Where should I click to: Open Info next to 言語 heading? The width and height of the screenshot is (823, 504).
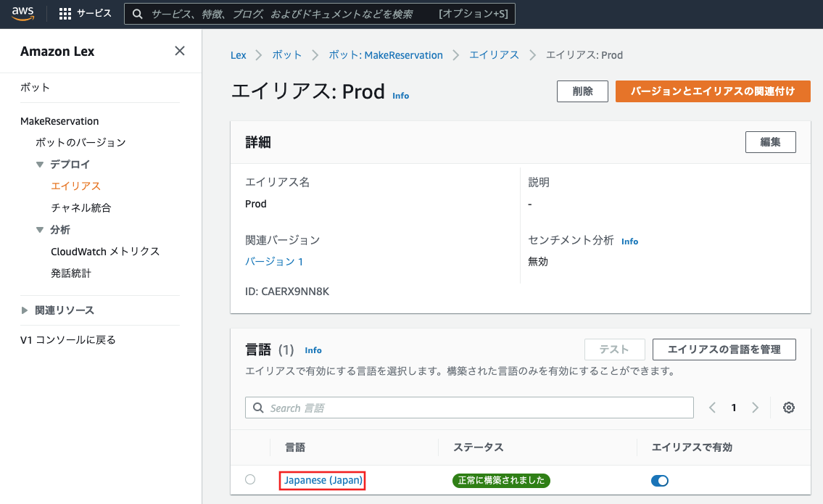tap(313, 350)
